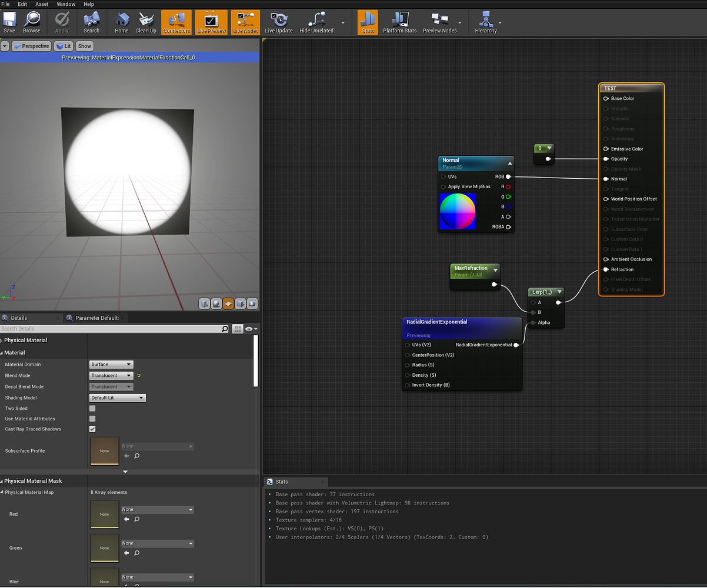The width and height of the screenshot is (707, 588).
Task: Click the Apply toolbar icon
Action: [62, 22]
